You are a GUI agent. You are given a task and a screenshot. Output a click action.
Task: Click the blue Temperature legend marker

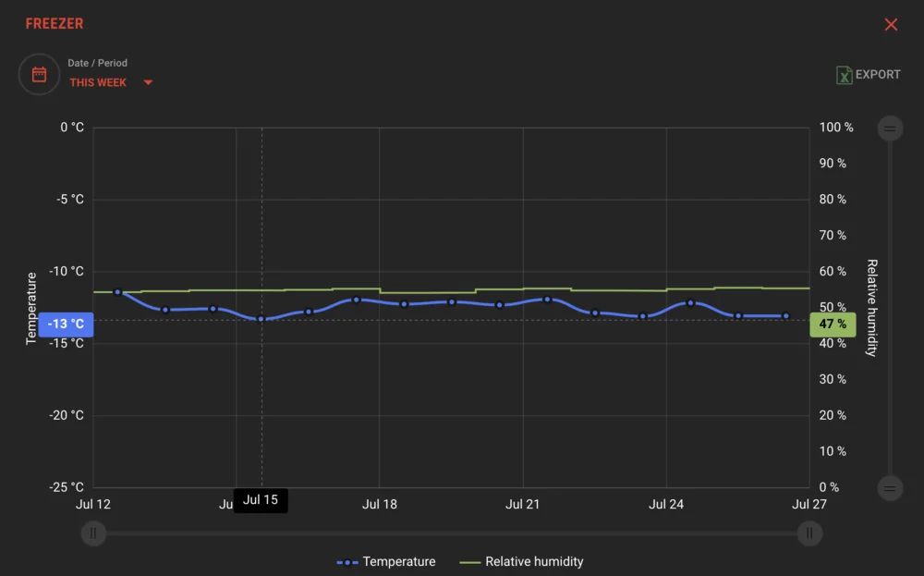pyautogui.click(x=347, y=562)
